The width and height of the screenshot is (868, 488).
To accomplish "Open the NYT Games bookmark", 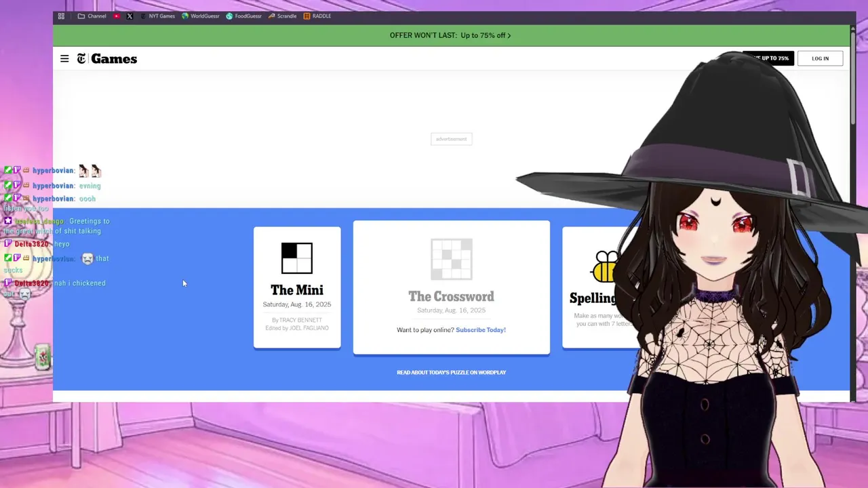I will coord(157,16).
